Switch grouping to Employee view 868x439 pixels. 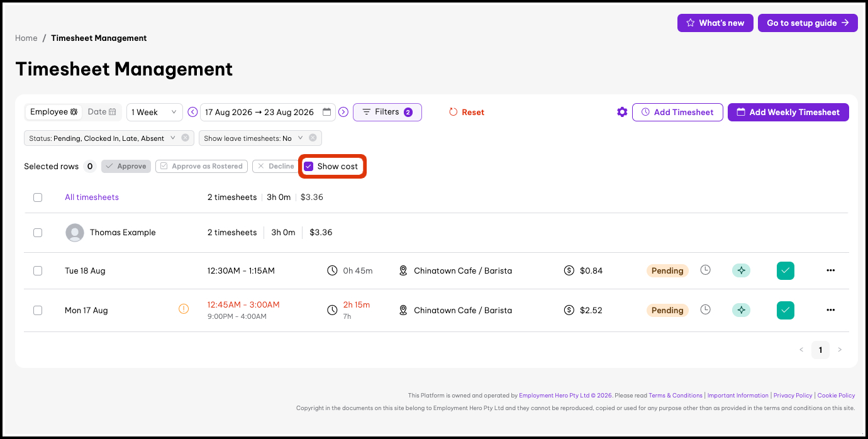53,112
